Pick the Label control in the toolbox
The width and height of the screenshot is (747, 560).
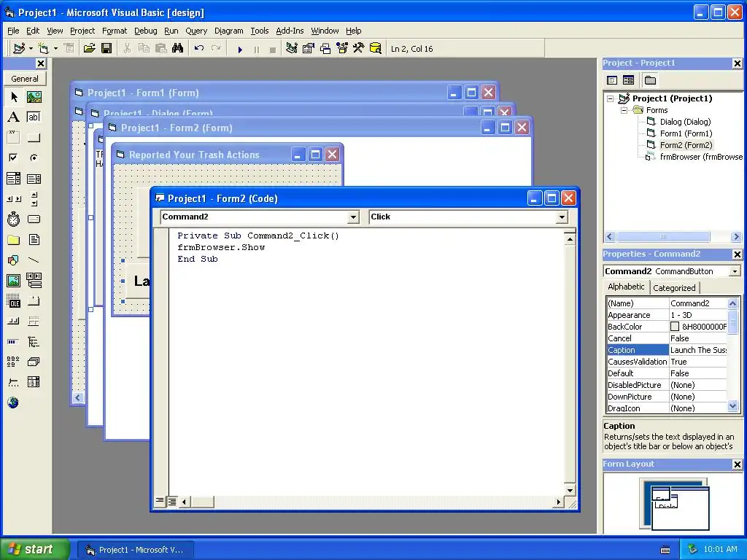[x=13, y=117]
